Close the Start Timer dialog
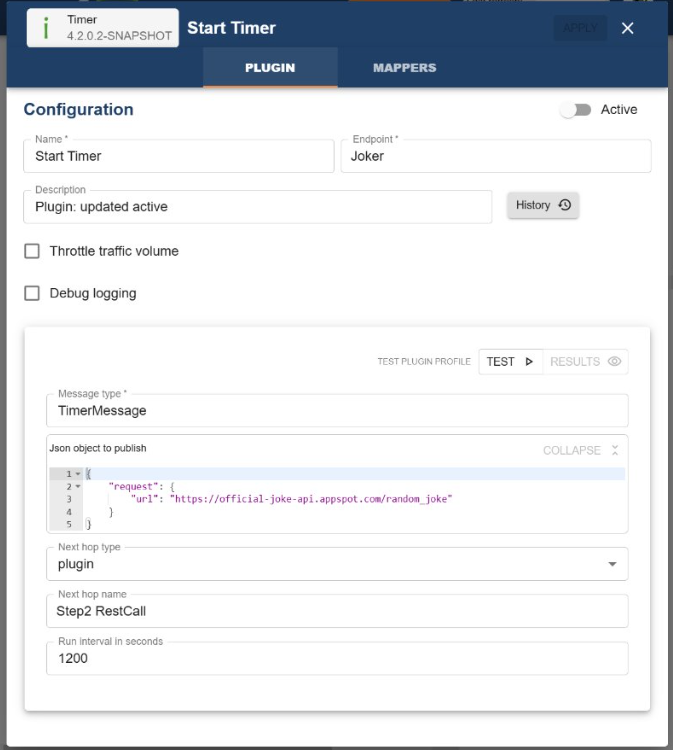This screenshot has height=750, width=673. [628, 28]
